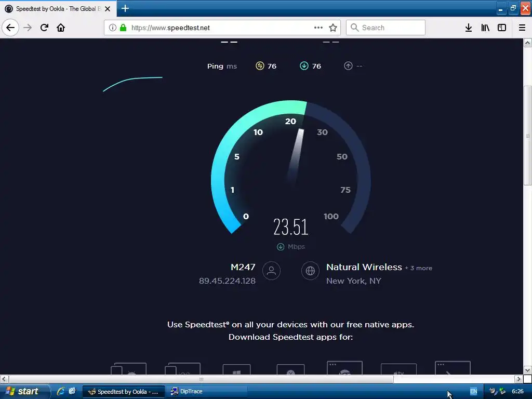532x399 pixels.
Task: Switch to DipTrace taskbar button
Action: [x=207, y=392]
